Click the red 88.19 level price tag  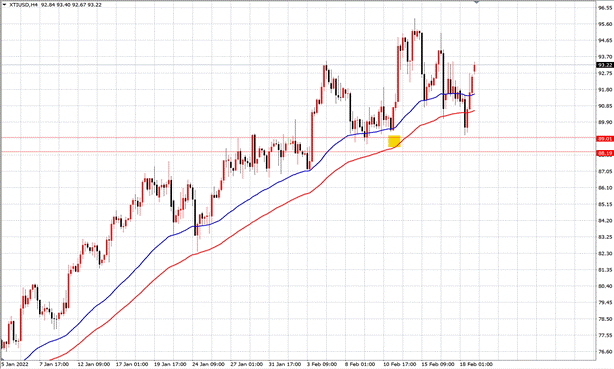(605, 153)
